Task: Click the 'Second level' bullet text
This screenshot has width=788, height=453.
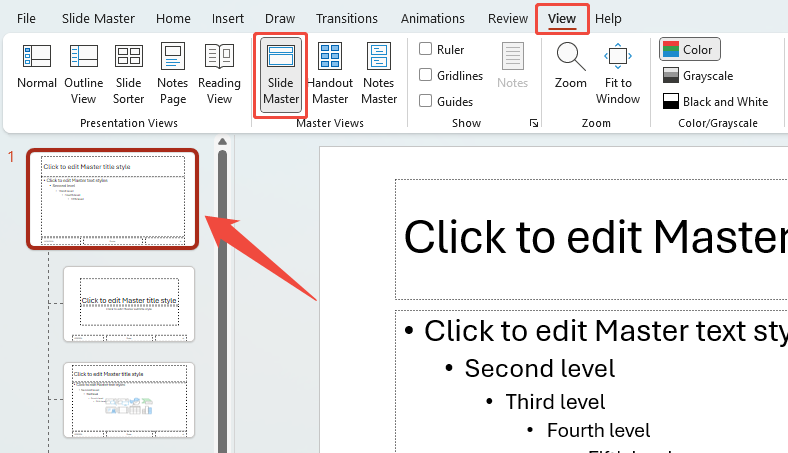Action: click(539, 369)
